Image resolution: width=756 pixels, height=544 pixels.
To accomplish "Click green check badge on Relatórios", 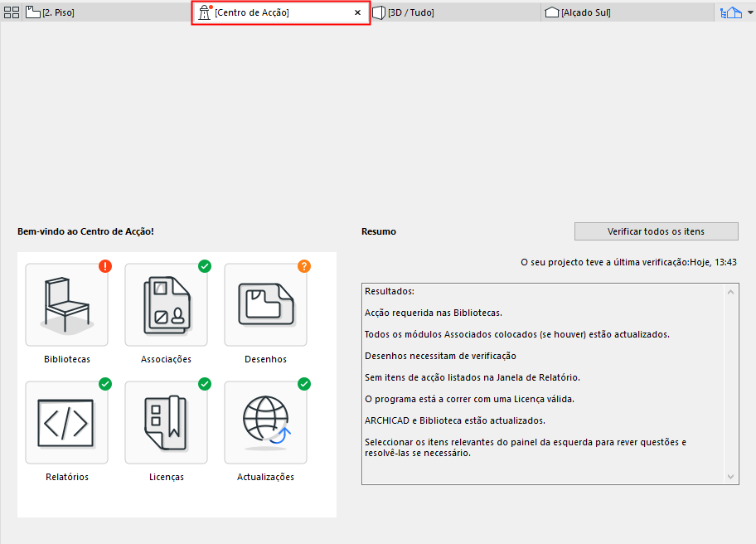I will 105,384.
